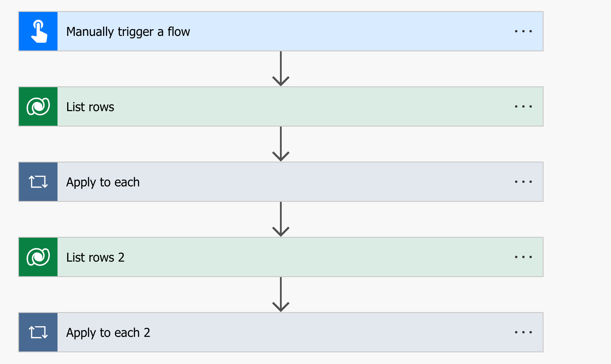Click the loop icon on Apply to each 2

38,332
